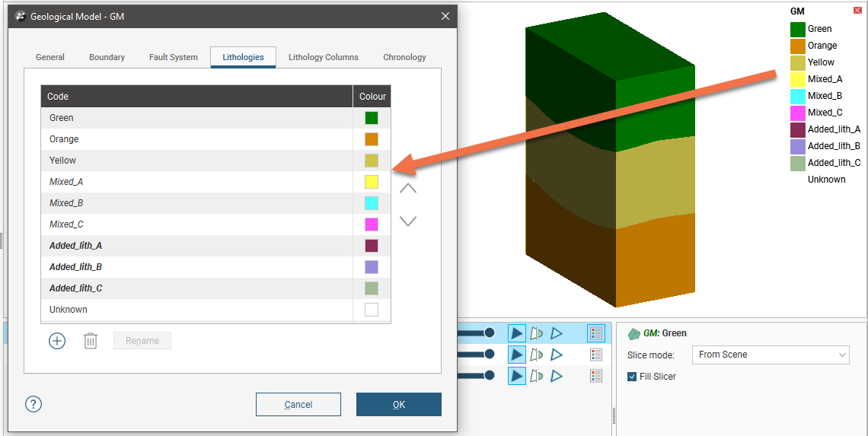Click the slicer clipping icon in the top row
The height and width of the screenshot is (436, 868).
point(537,333)
